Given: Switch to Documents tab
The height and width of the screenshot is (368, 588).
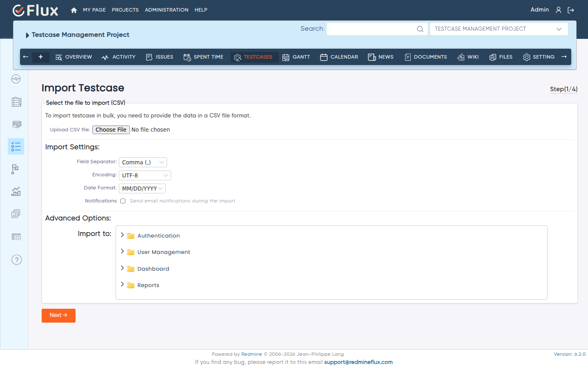Looking at the screenshot, I should [x=425, y=57].
